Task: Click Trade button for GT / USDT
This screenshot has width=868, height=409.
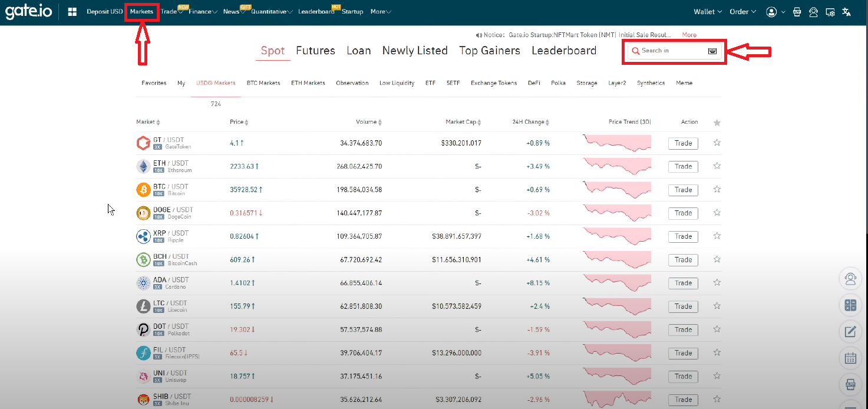Action: [683, 143]
